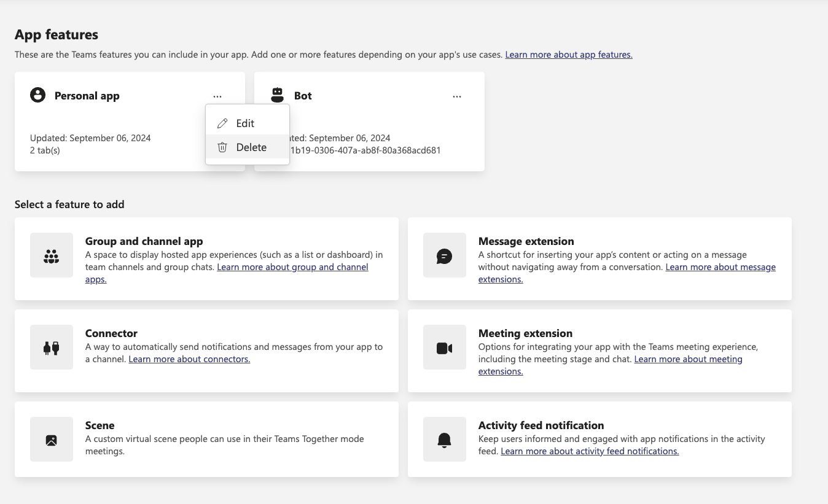Click the trash icon beside Delete
The width and height of the screenshot is (828, 504).
point(222,147)
